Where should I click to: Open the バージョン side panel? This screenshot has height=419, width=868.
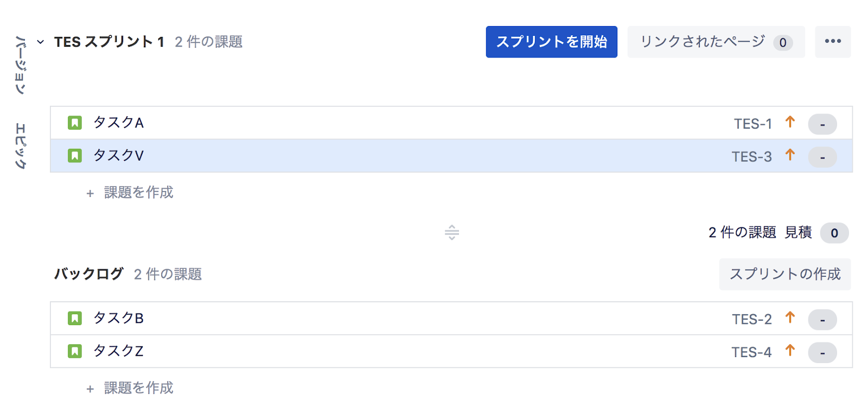[20, 65]
